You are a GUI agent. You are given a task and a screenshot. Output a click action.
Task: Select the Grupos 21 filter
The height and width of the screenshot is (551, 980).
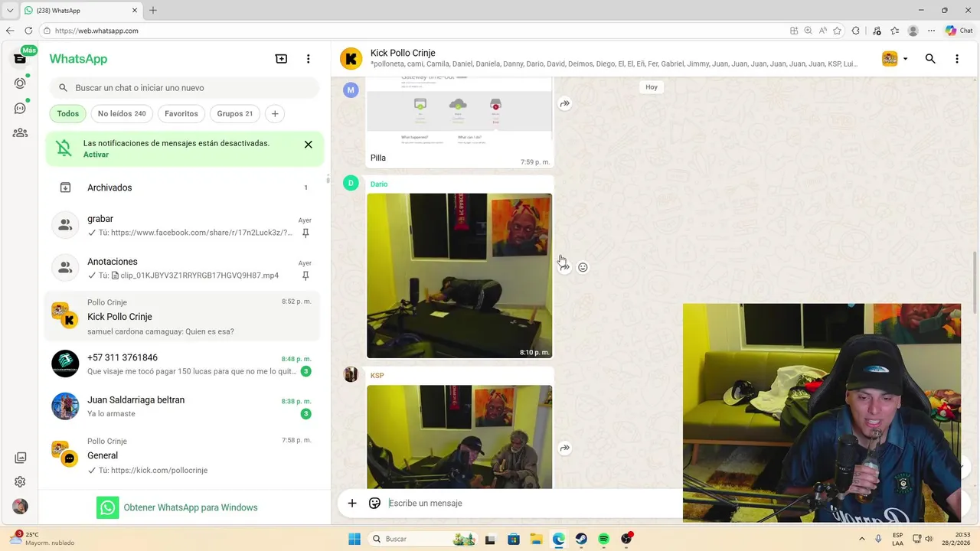[234, 113]
